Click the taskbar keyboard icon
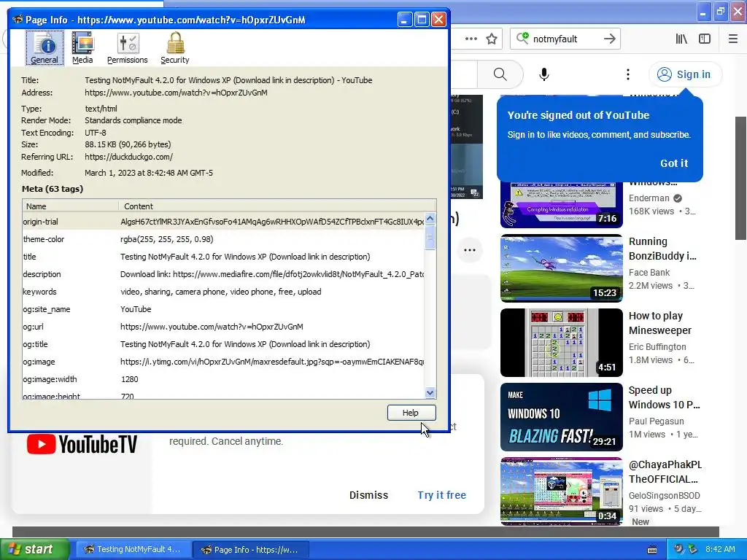This screenshot has height=560, width=747. coord(652,550)
